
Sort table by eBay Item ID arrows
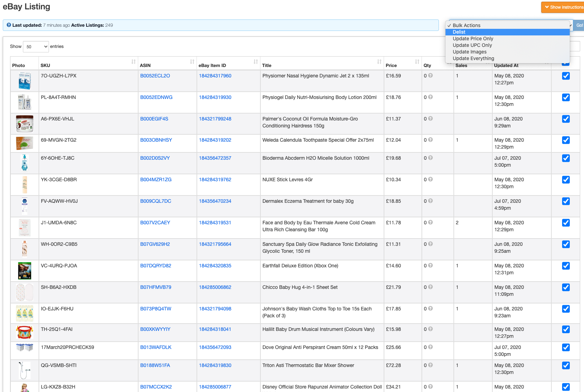(256, 62)
